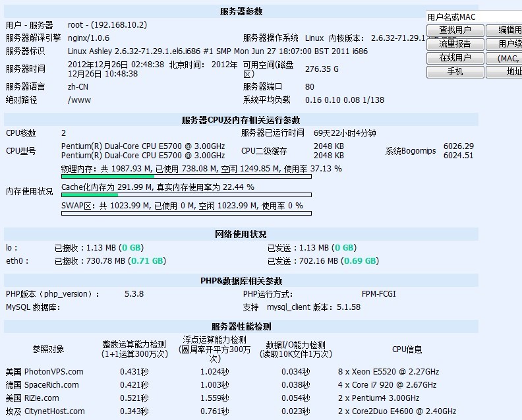Viewport: 522px width, 420px height.
Task: Open the 流量报告 traffic report button
Action: pyautogui.click(x=455, y=44)
